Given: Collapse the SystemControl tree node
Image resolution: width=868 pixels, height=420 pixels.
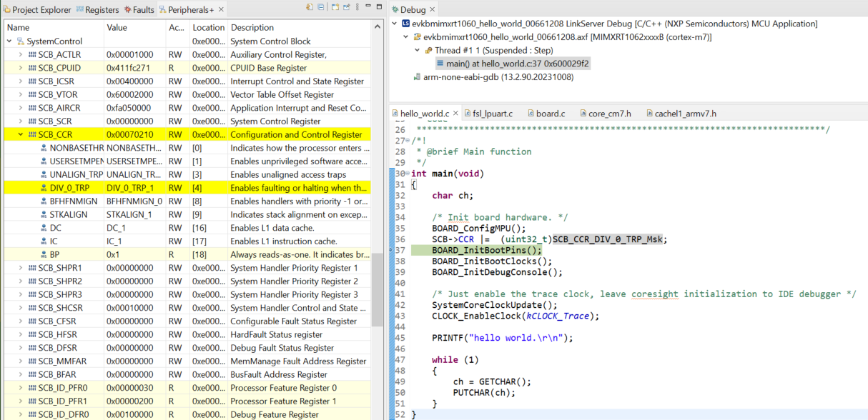Looking at the screenshot, I should [7, 41].
